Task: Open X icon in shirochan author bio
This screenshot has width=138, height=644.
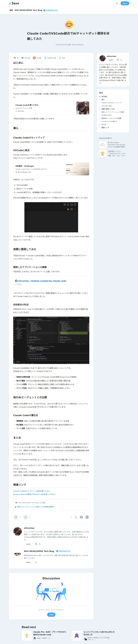Action: tap(40, 544)
